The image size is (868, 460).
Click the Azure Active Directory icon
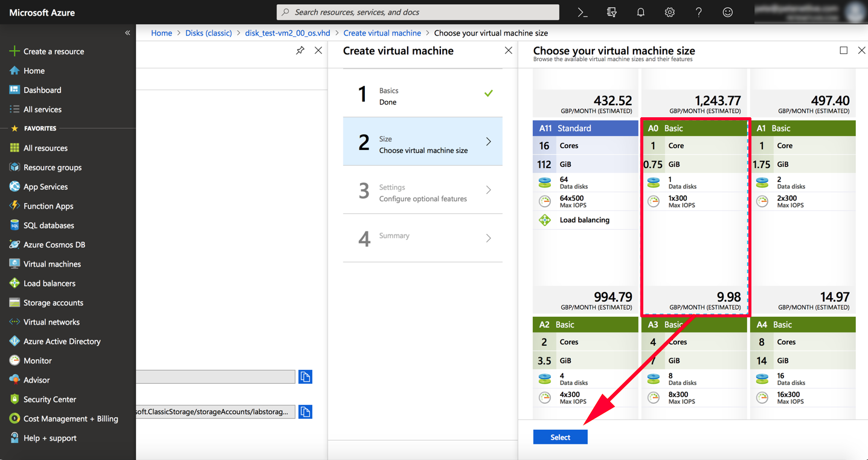(x=14, y=342)
